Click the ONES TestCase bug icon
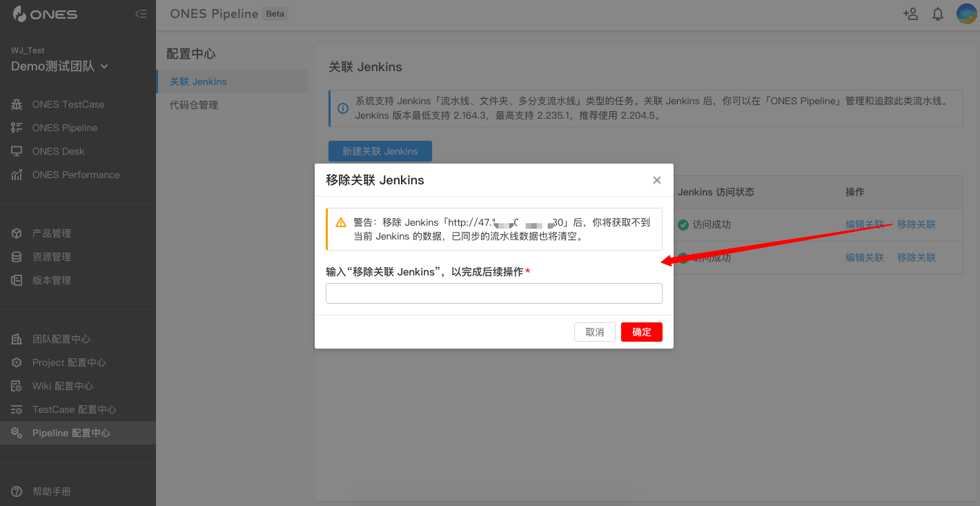 tap(17, 104)
